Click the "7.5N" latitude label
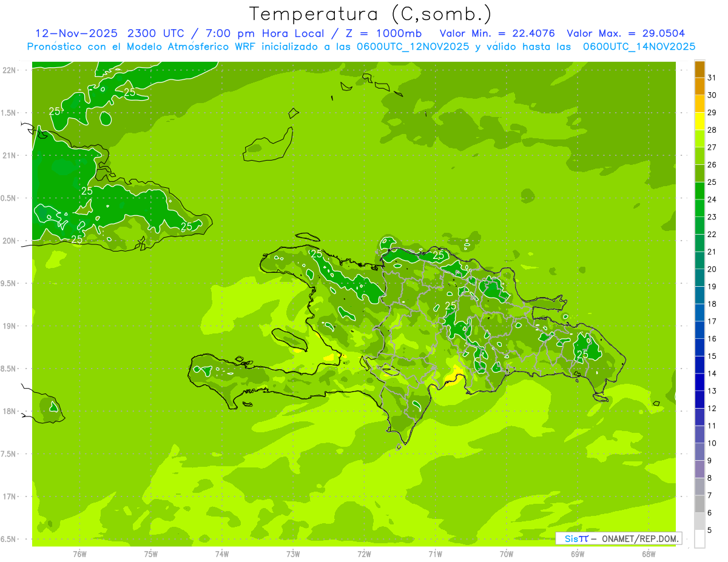This screenshot has height=562, width=728. pos(9,454)
